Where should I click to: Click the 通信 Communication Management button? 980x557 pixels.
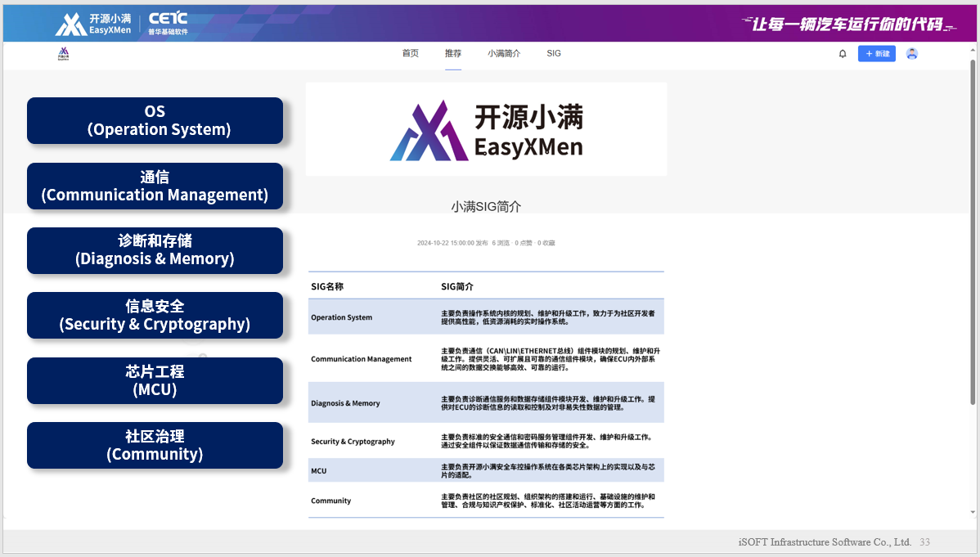155,186
